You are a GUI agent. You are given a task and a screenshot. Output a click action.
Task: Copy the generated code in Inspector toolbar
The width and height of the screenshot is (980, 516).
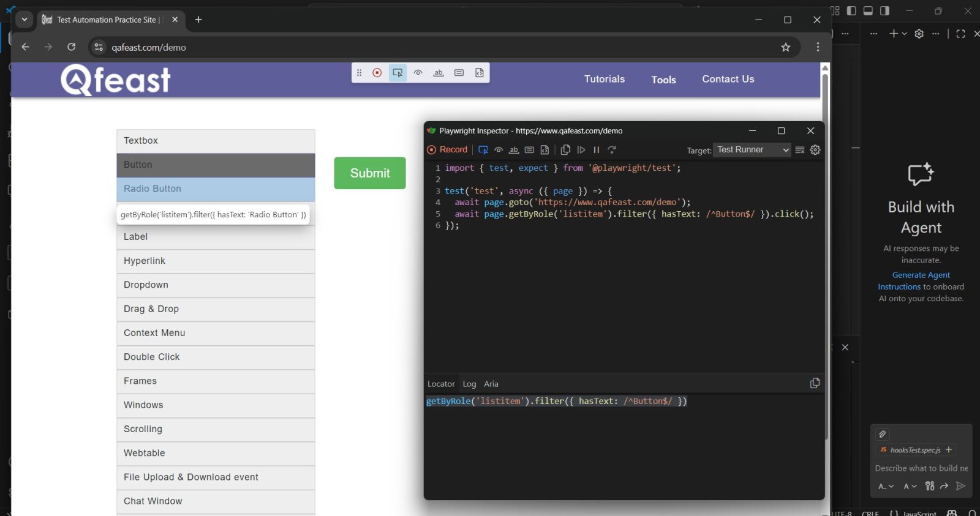[x=565, y=150]
